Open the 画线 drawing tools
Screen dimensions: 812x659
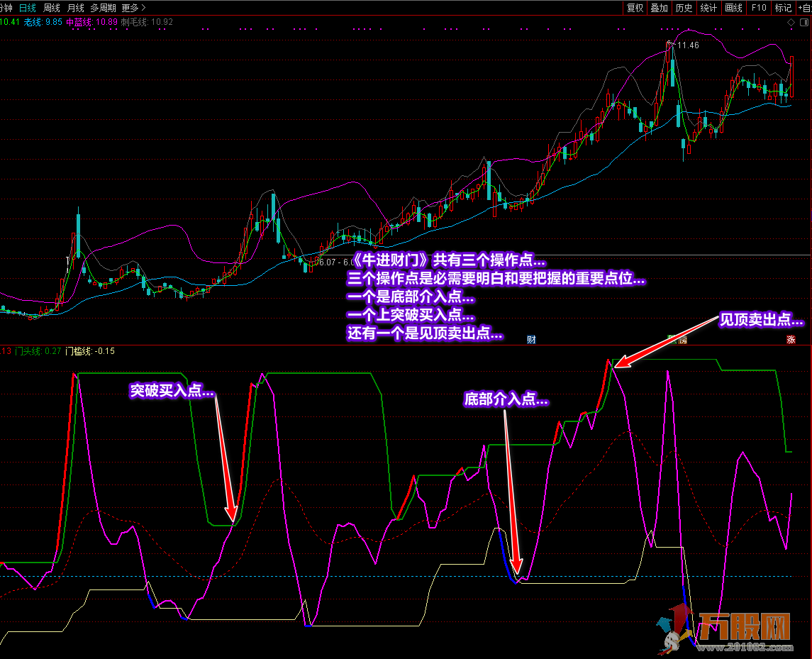click(x=733, y=8)
